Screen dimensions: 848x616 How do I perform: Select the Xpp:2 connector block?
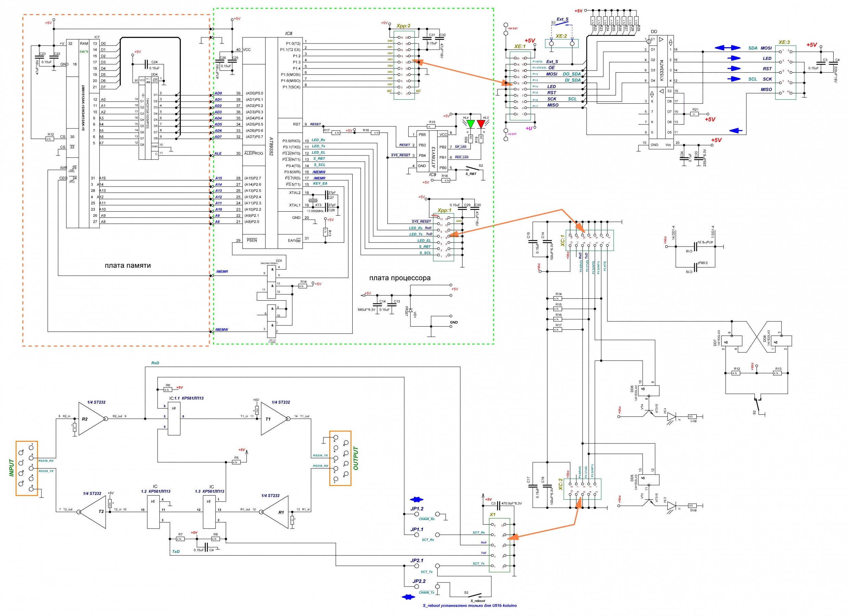[404, 65]
